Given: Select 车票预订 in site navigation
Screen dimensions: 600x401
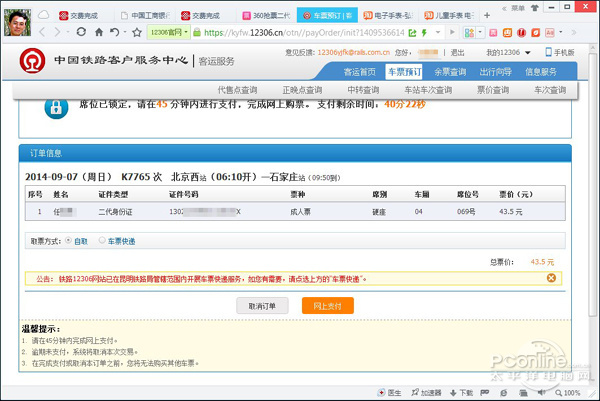Looking at the screenshot, I should coord(404,72).
